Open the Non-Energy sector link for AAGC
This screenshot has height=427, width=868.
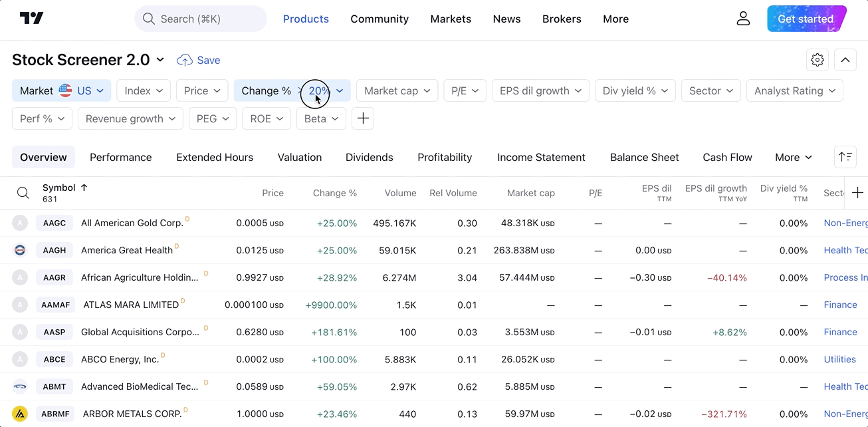[x=845, y=223]
